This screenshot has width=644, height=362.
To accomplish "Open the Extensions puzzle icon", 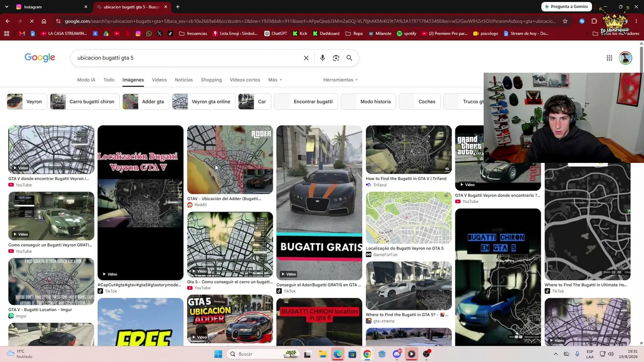I will [x=594, y=21].
